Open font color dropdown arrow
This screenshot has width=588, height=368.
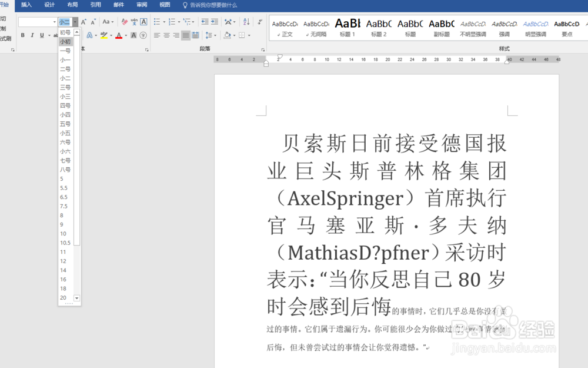click(126, 35)
